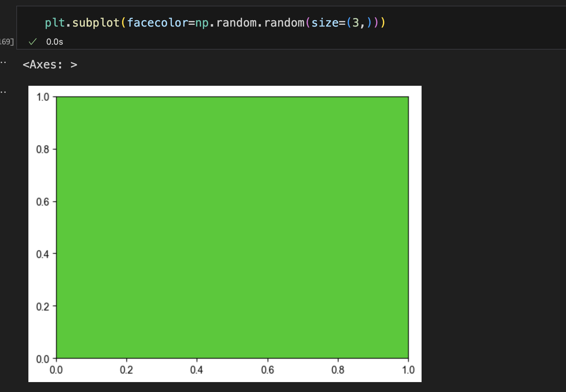Viewport: 566px width, 392px height.
Task: Click the x-axis tick label 0.4
Action: tap(197, 370)
